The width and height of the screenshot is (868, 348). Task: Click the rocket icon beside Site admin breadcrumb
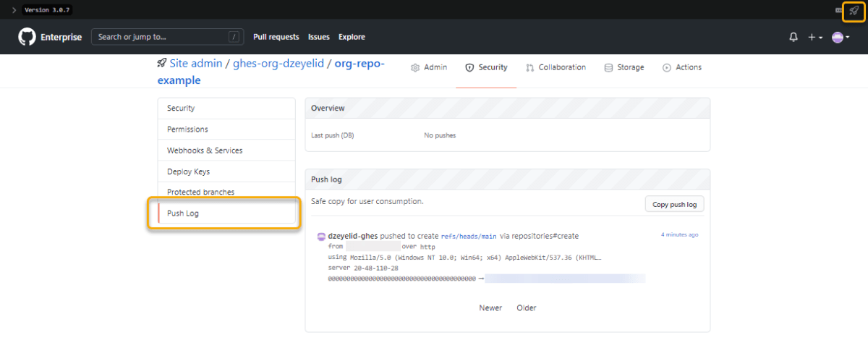pyautogui.click(x=161, y=63)
